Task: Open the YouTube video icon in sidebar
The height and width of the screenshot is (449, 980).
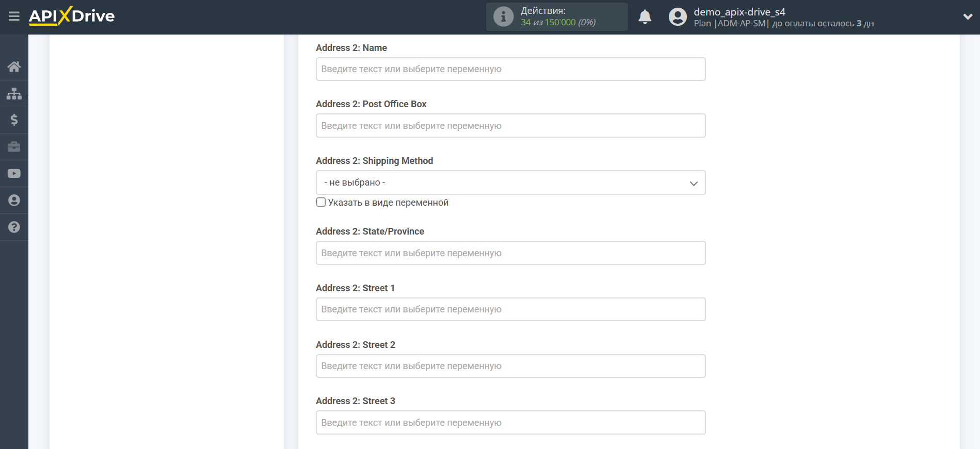Action: [x=14, y=174]
